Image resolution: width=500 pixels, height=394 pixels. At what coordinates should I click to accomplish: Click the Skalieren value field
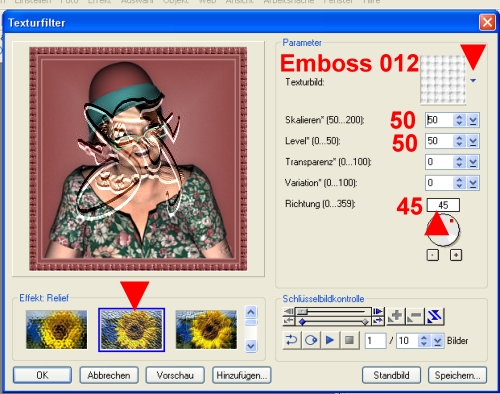[439, 120]
